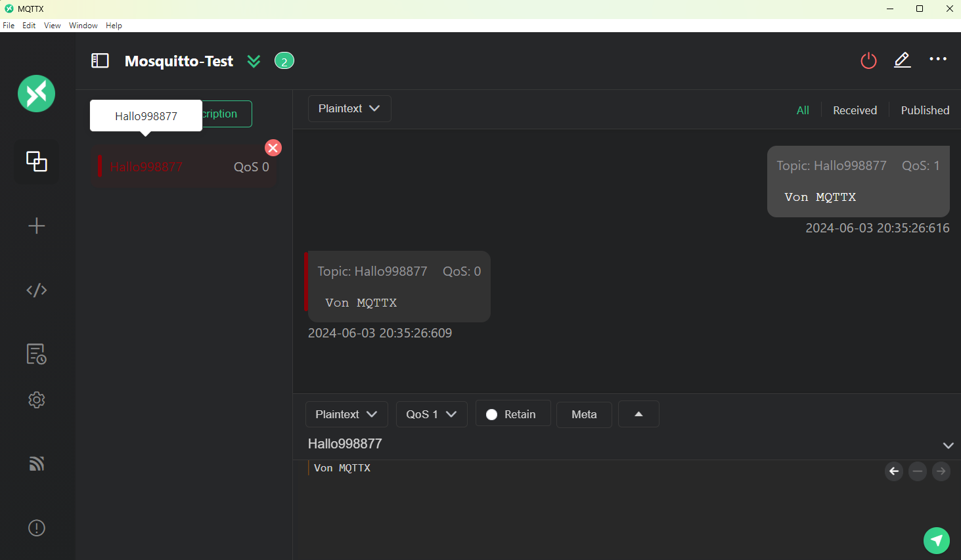Viewport: 961px width, 560px height.
Task: Open the Script code icon in sidebar
Action: click(x=37, y=290)
